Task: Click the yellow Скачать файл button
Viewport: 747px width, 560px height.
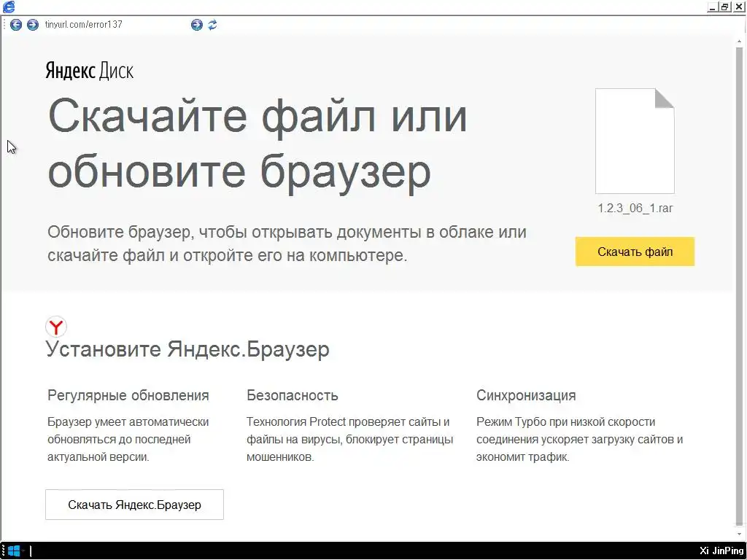Action: coord(635,252)
